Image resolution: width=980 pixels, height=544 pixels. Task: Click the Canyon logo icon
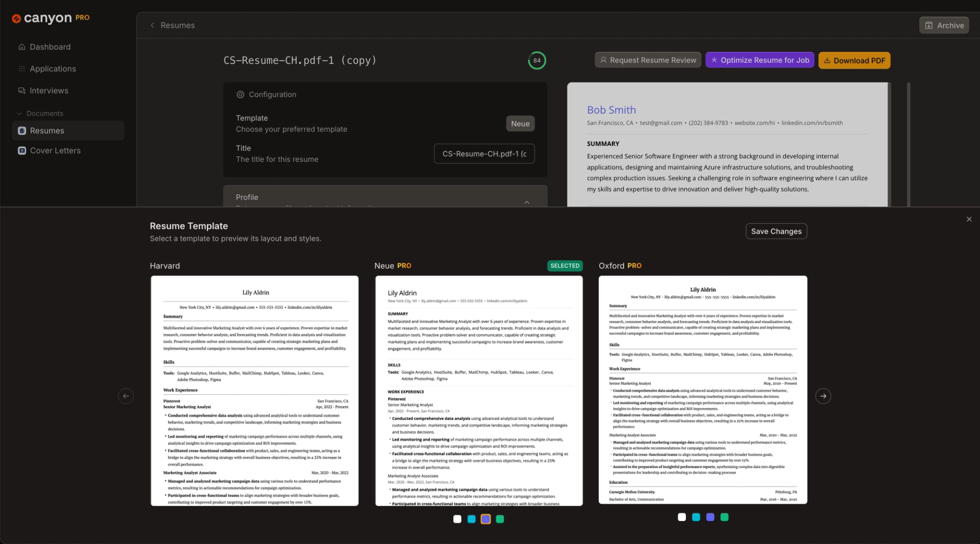click(x=16, y=18)
